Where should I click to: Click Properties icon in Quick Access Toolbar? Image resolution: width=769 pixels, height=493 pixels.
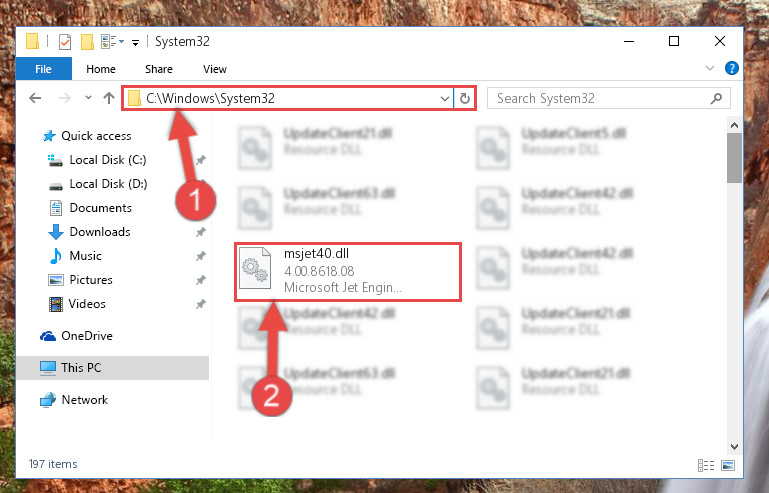(x=65, y=42)
